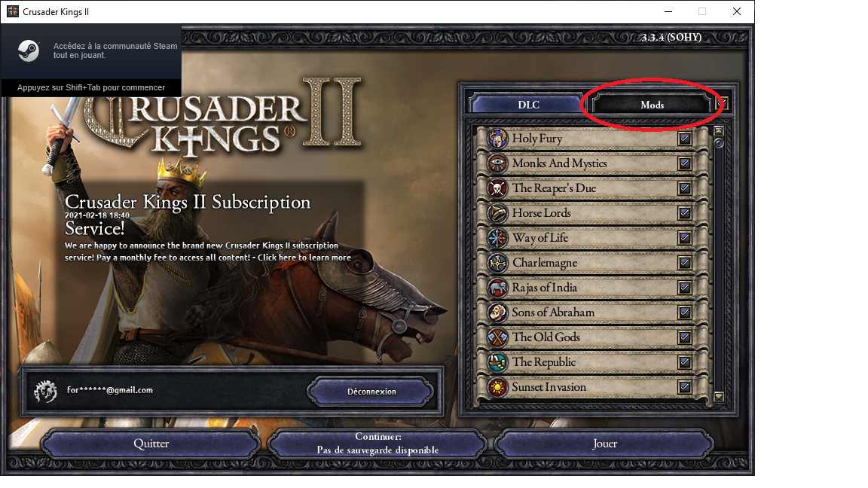Click the Steam overlay logo icon
Screen dimensions: 868x488
[x=28, y=50]
